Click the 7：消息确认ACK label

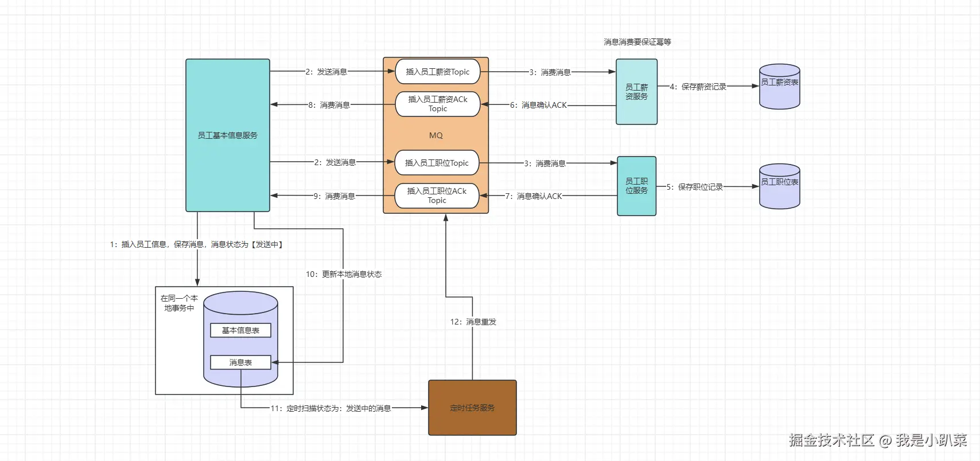coord(534,196)
